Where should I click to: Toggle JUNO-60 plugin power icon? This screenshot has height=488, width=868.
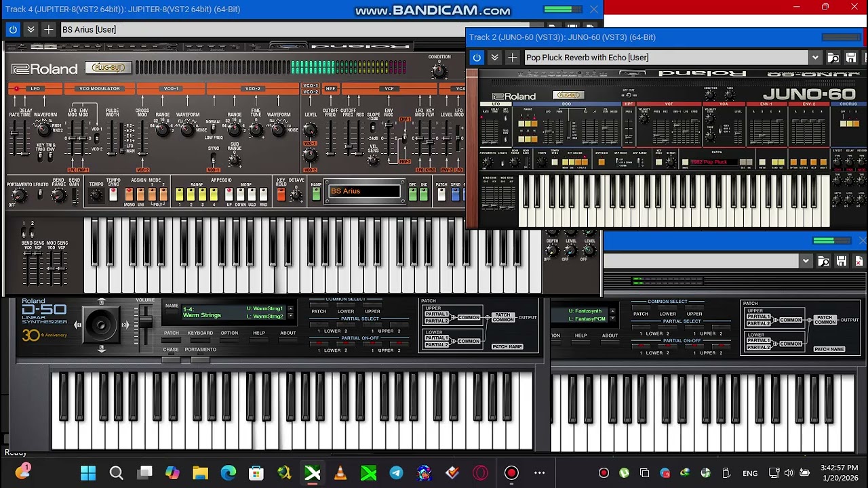point(477,58)
